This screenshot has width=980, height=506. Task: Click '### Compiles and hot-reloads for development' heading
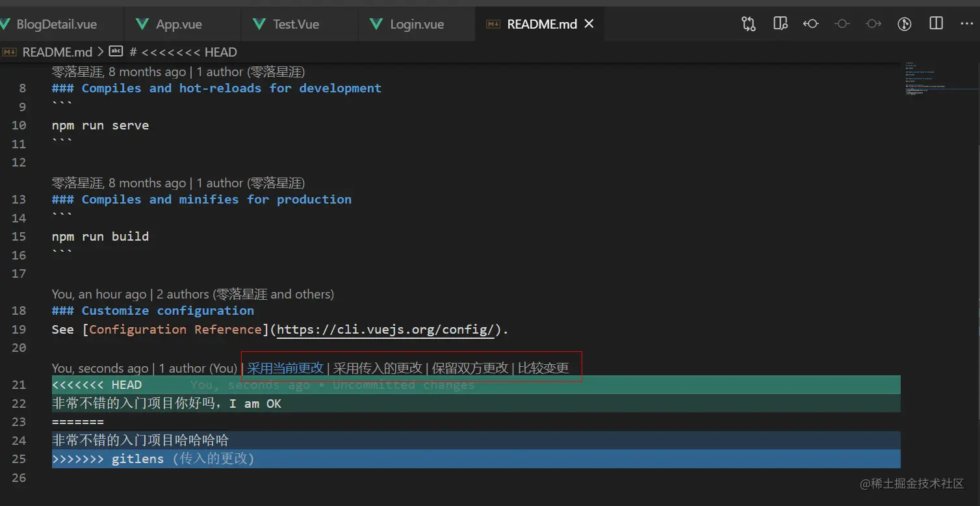click(x=216, y=88)
